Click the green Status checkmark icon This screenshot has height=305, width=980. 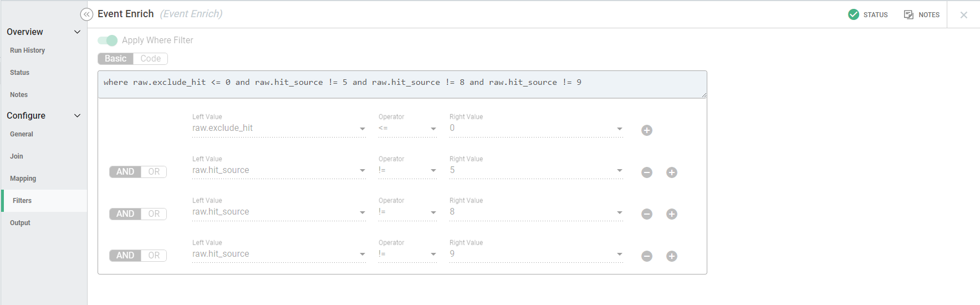pyautogui.click(x=854, y=14)
